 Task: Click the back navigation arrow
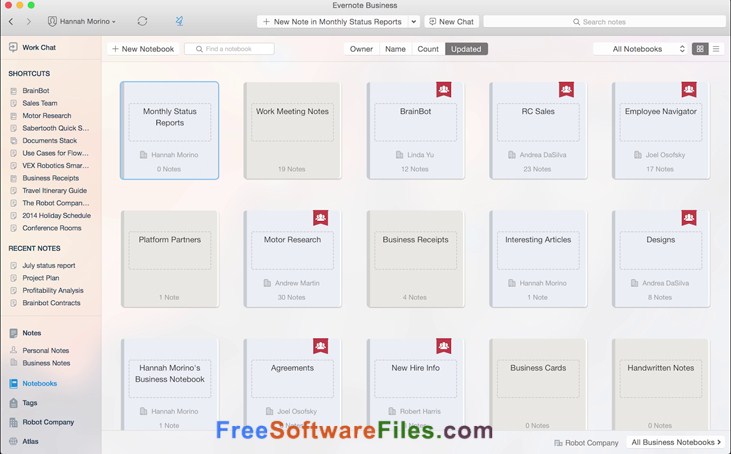click(11, 21)
